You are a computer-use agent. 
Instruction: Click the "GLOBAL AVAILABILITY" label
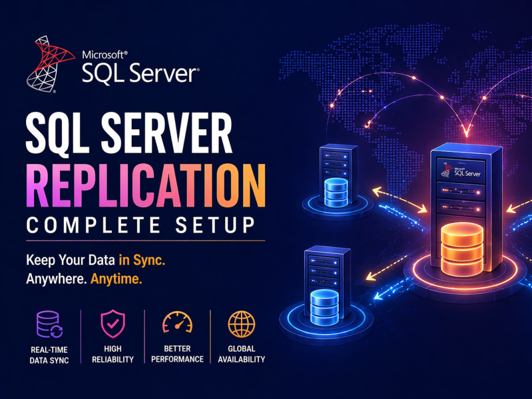coord(241,354)
